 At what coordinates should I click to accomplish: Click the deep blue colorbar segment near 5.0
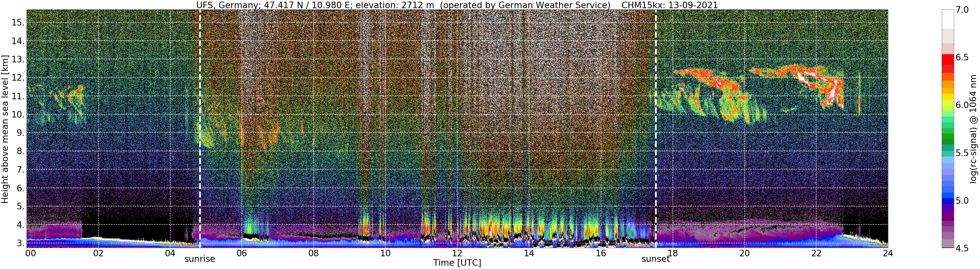[948, 201]
